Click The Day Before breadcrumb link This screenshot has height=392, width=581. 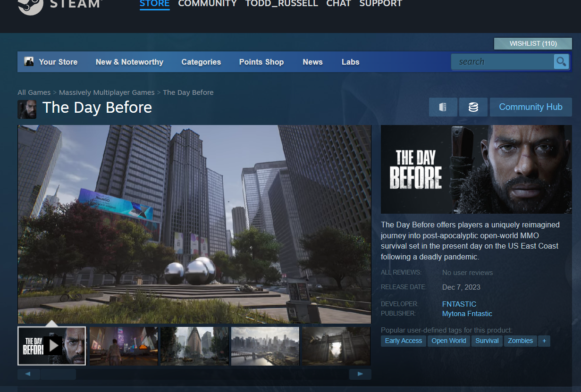(x=188, y=92)
